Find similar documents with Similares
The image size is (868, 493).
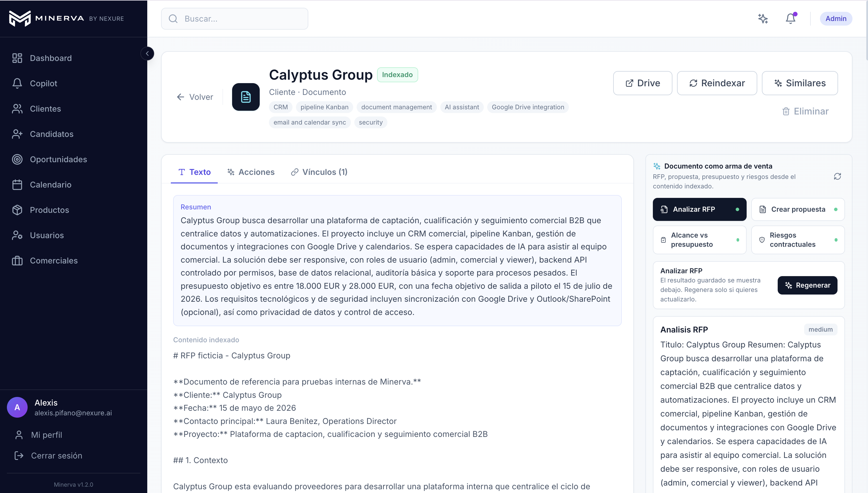pyautogui.click(x=800, y=83)
